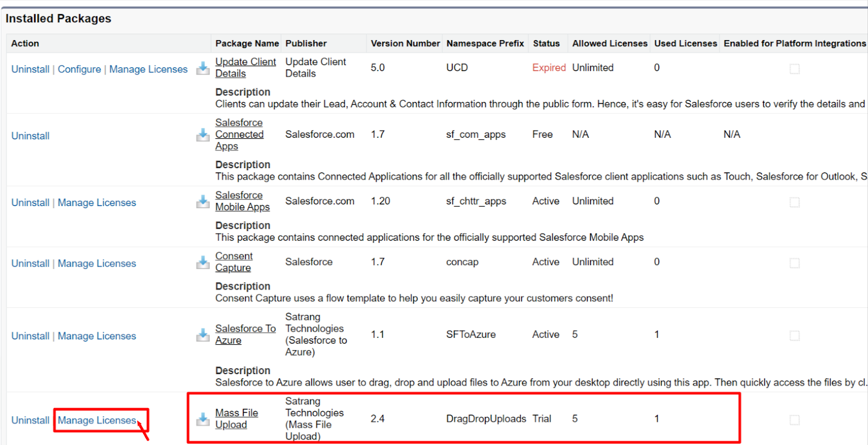
Task: Open Consent Capture package link
Action: click(234, 262)
